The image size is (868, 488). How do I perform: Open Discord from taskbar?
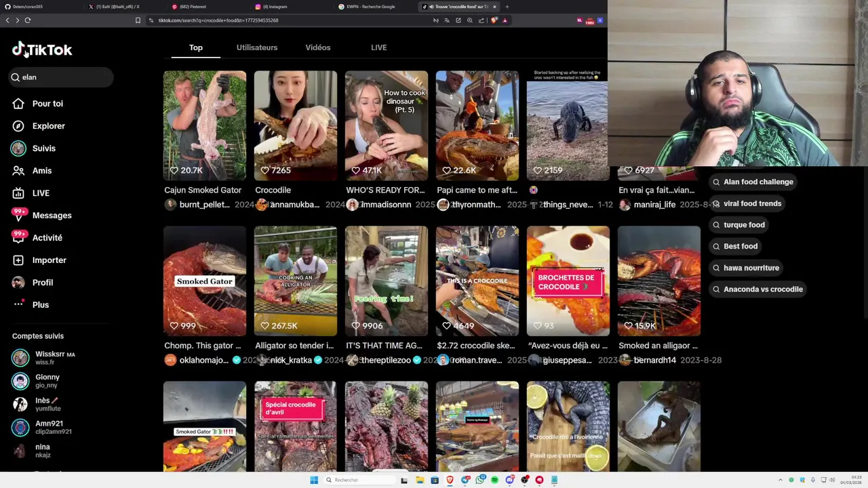pos(509,480)
